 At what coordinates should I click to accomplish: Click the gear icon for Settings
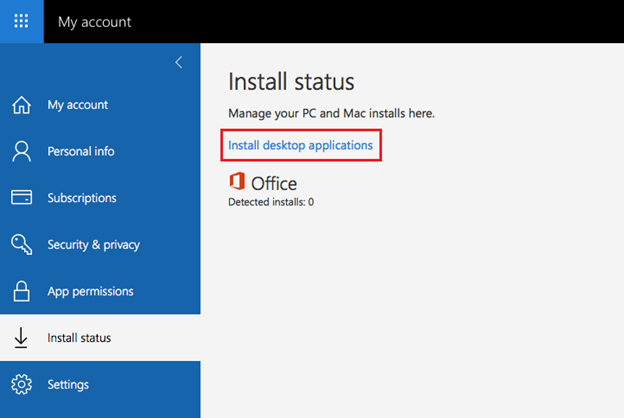tap(21, 384)
